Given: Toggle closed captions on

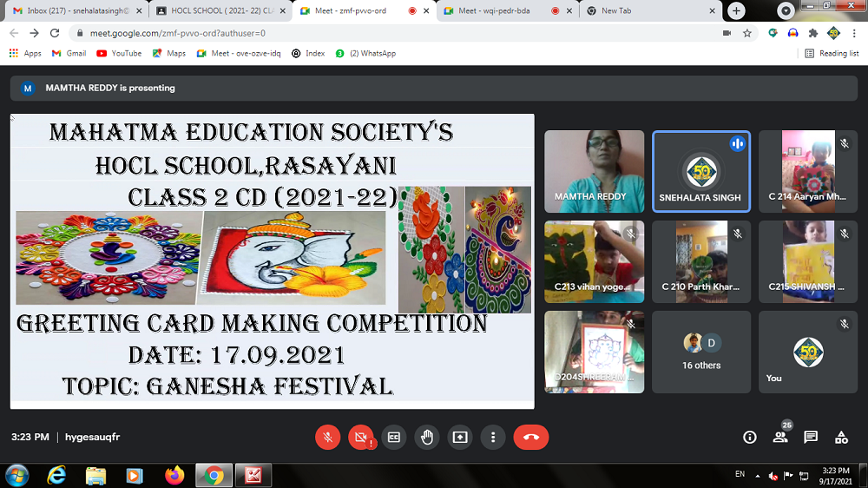Looking at the screenshot, I should tap(393, 438).
